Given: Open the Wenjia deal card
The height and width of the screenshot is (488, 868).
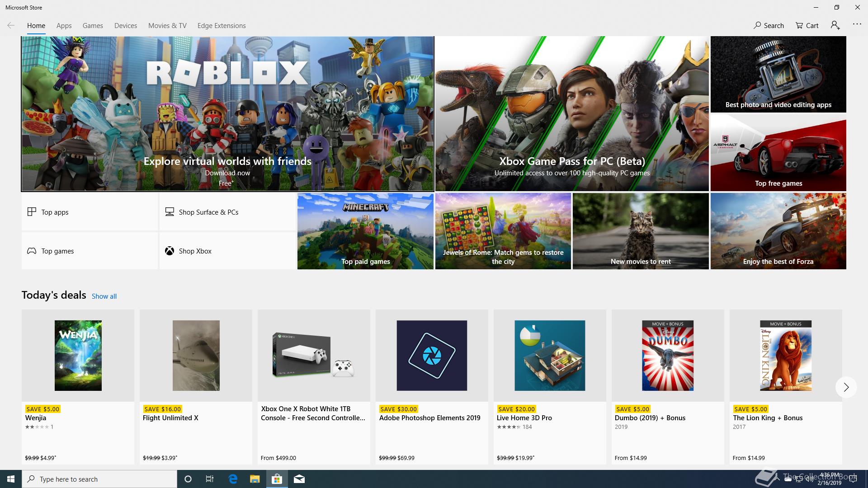Looking at the screenshot, I should pos(78,387).
